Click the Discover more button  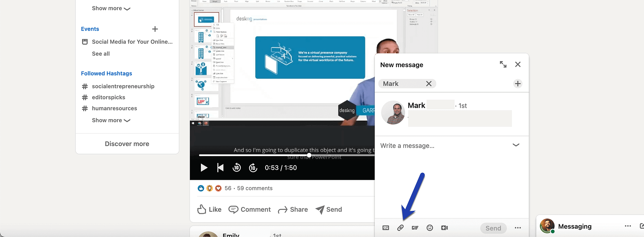click(x=127, y=144)
